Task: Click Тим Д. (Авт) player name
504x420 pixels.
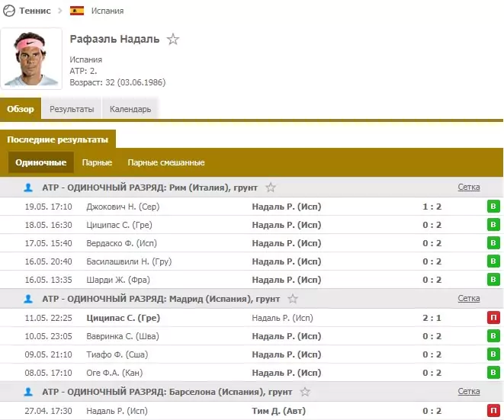Action: click(x=278, y=411)
